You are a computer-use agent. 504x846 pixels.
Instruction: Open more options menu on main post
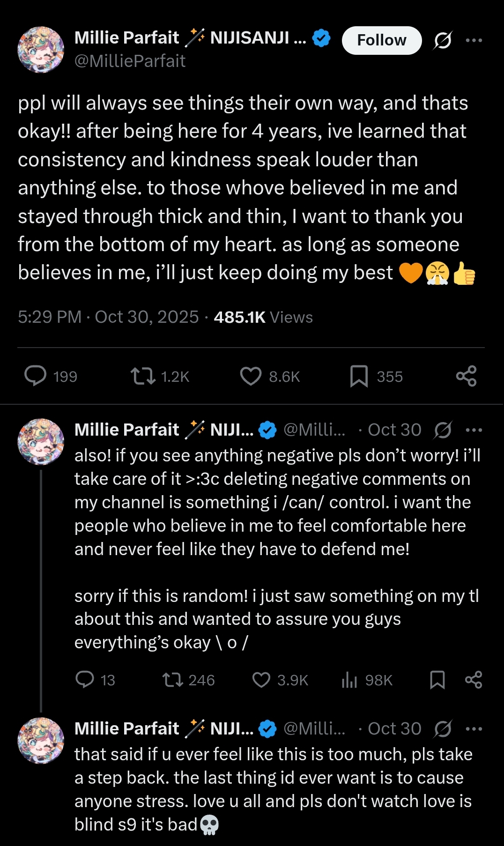point(474,40)
